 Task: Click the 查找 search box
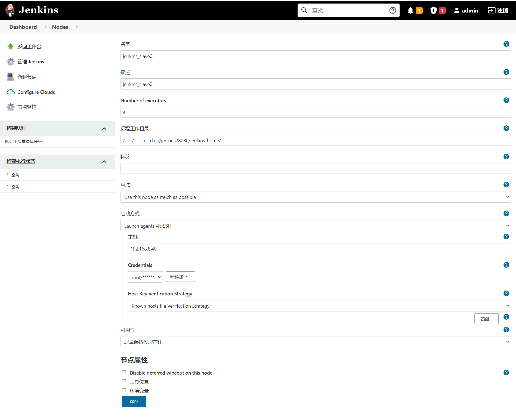[348, 10]
